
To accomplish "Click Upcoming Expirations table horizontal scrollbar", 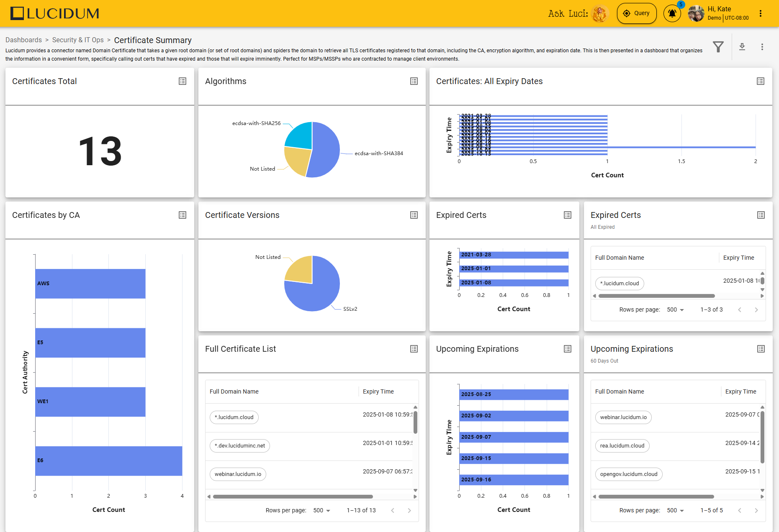I will (x=656, y=497).
